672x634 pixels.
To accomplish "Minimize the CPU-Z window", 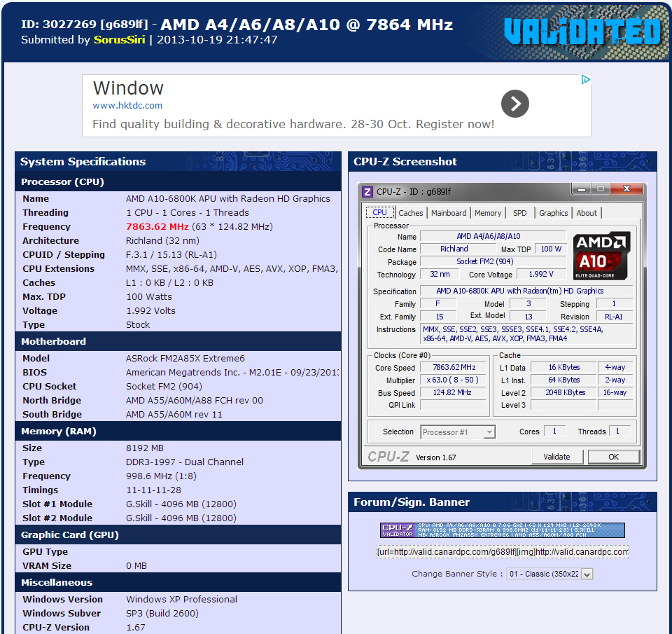I will pos(582,189).
